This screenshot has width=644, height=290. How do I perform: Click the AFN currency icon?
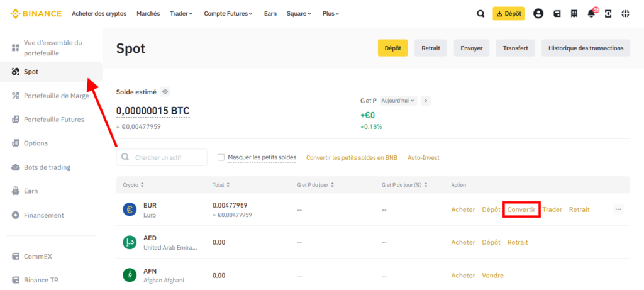tap(130, 275)
